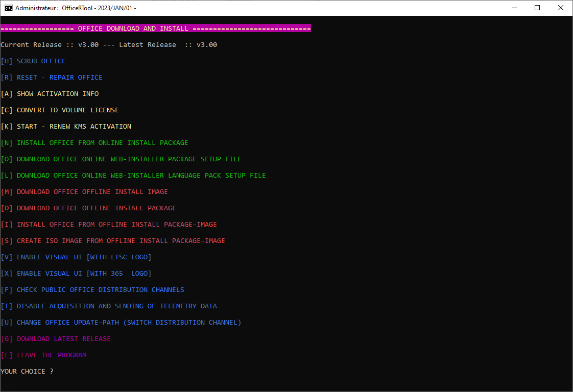Select START - RENEW KMS ACTIVATION

coord(66,127)
